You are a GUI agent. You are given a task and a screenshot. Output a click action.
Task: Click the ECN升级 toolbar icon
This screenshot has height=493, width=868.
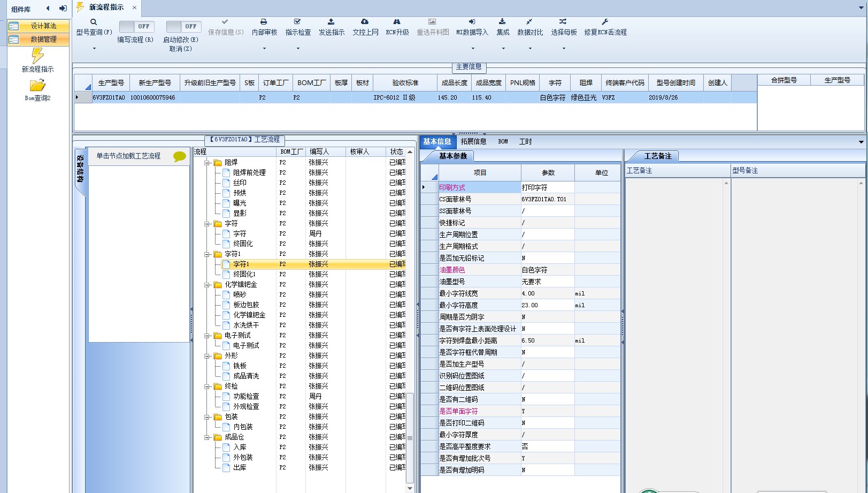[x=397, y=22]
